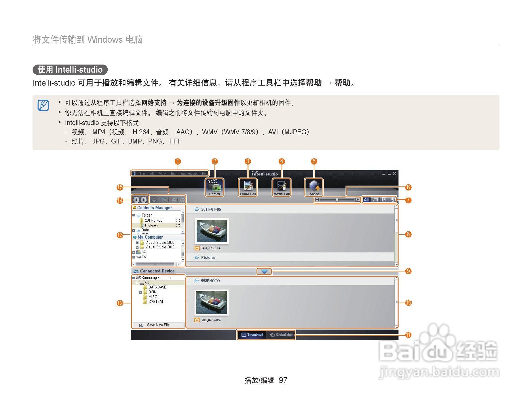Expand the Visual Studio 2008 folder
532x402 pixels.
coord(137,243)
